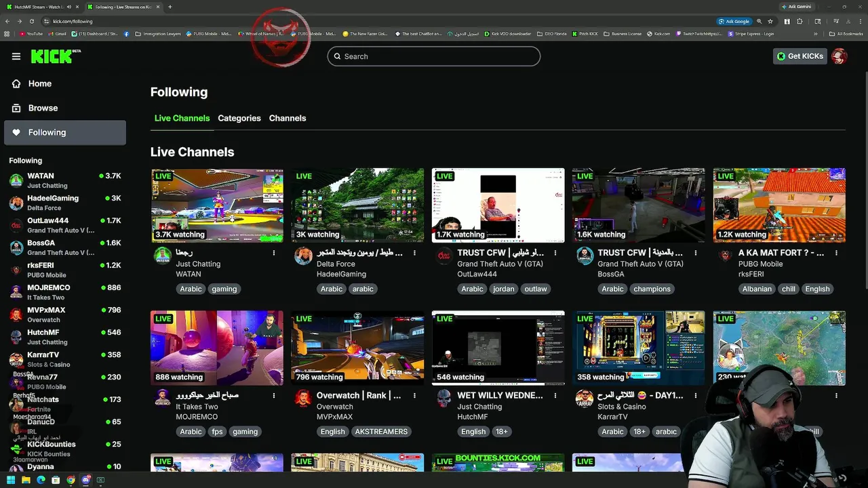Viewport: 868px width, 488px height.
Task: Open more options for rksFERI stream card
Action: point(836,253)
